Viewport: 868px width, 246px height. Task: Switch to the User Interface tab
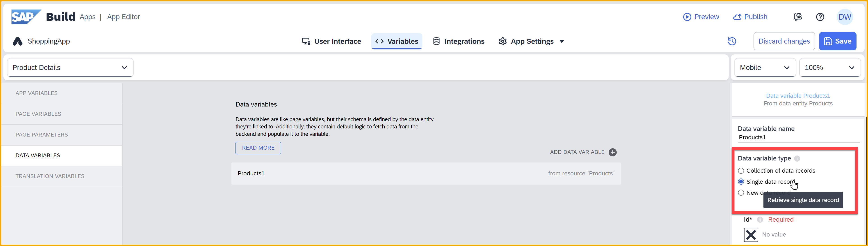331,41
